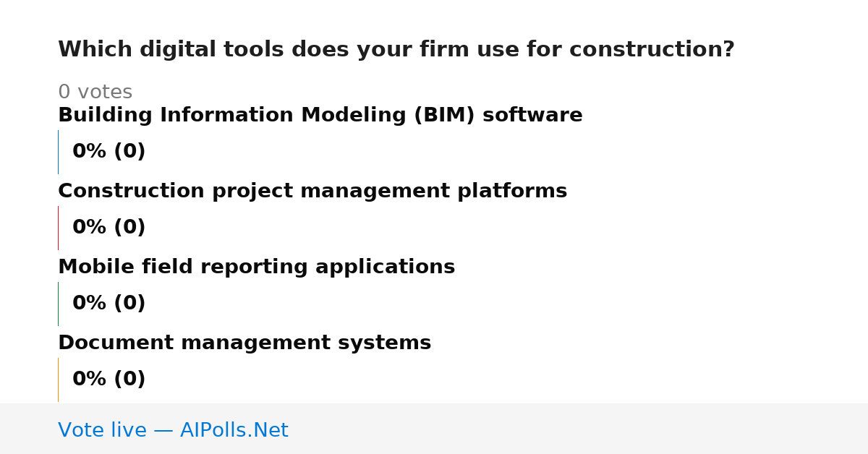Click the 0 votes counter
This screenshot has width=868, height=454.
pyautogui.click(x=95, y=93)
